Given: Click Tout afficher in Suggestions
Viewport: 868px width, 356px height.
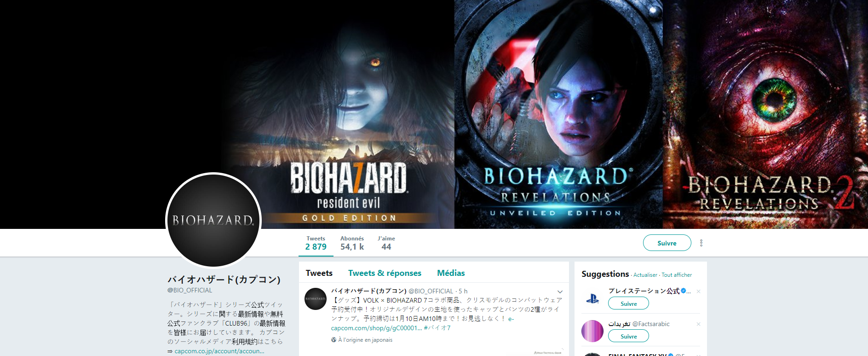Looking at the screenshot, I should pyautogui.click(x=677, y=275).
